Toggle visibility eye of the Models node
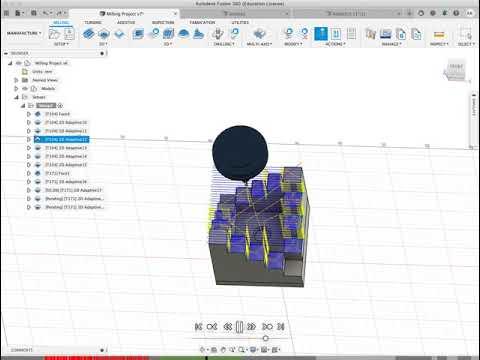The image size is (480, 360). (25, 88)
